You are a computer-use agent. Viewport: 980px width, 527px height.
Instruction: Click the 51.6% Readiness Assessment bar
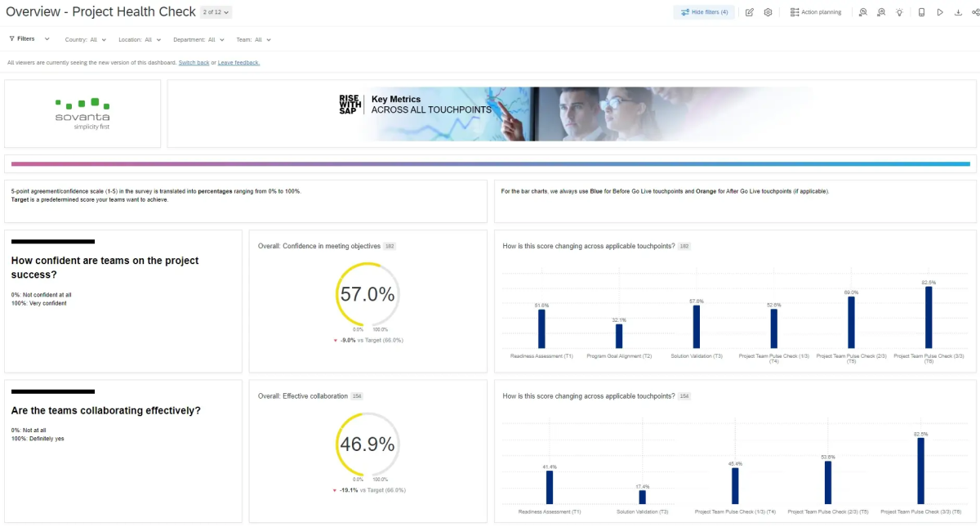click(541, 328)
